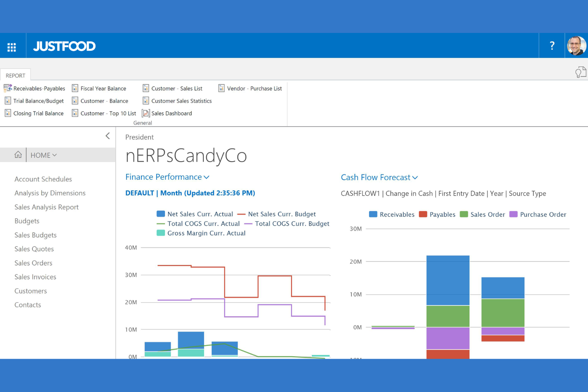Click the Customer - Balance report icon
The width and height of the screenshot is (588, 392).
tap(75, 101)
